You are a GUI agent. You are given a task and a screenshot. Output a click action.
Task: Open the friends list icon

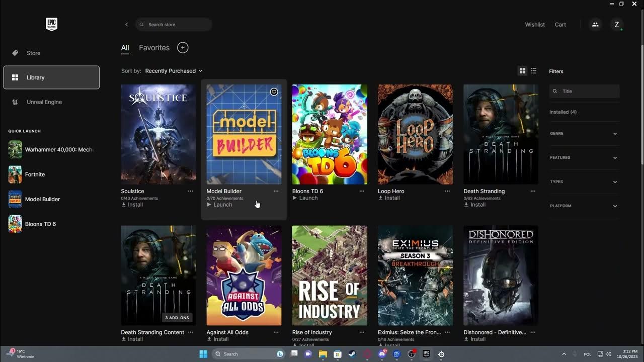(595, 25)
